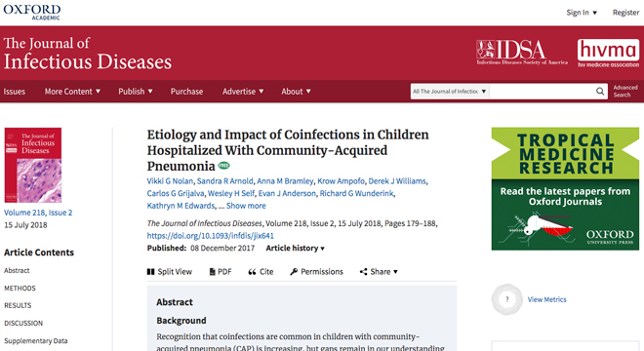
Task: Open the Publish menu
Action: coord(135,92)
